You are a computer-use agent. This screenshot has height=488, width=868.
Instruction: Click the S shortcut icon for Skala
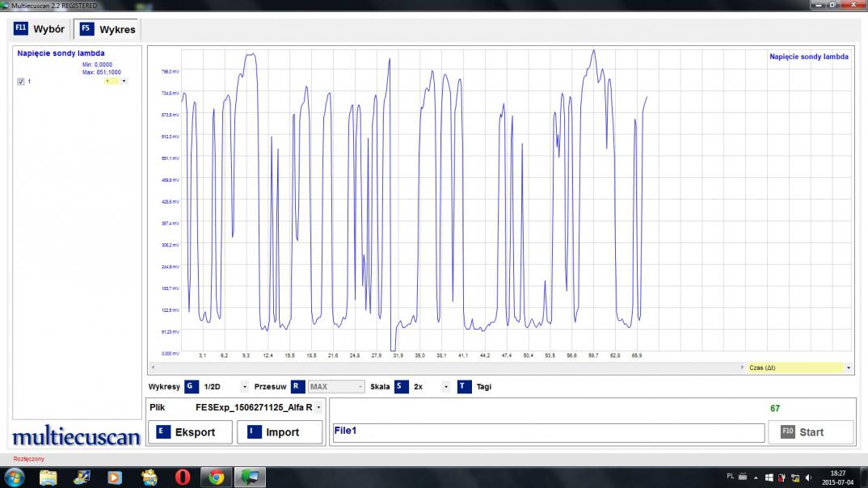coord(401,387)
